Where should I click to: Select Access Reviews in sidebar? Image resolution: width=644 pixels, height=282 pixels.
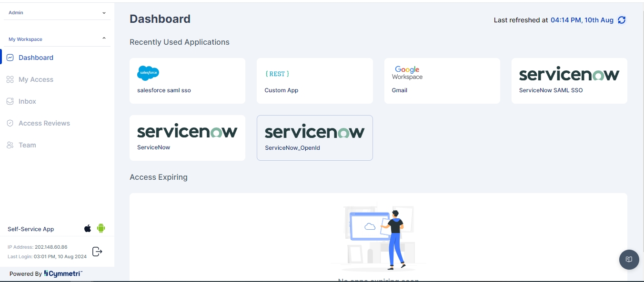pos(44,123)
